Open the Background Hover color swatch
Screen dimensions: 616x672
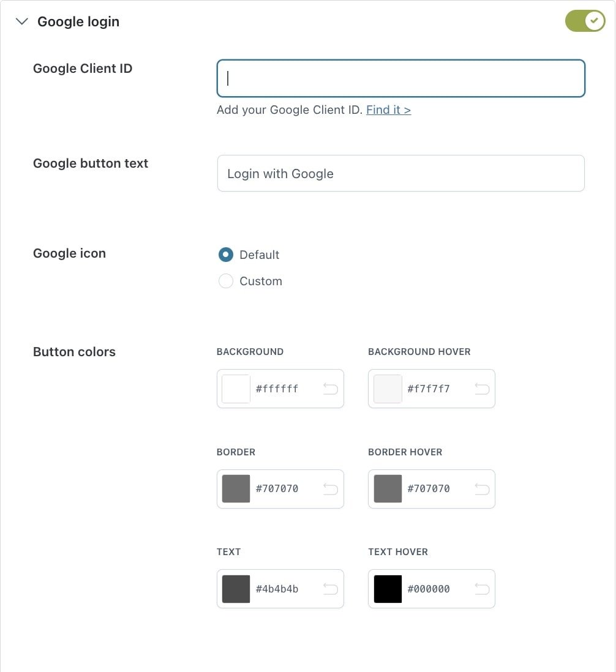388,389
